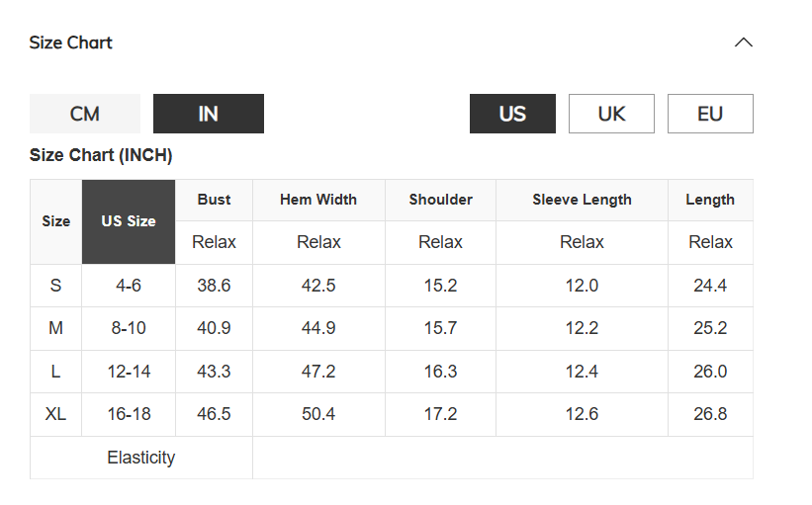Select the XL size row label
The height and width of the screenshot is (505, 812).
coord(56,414)
